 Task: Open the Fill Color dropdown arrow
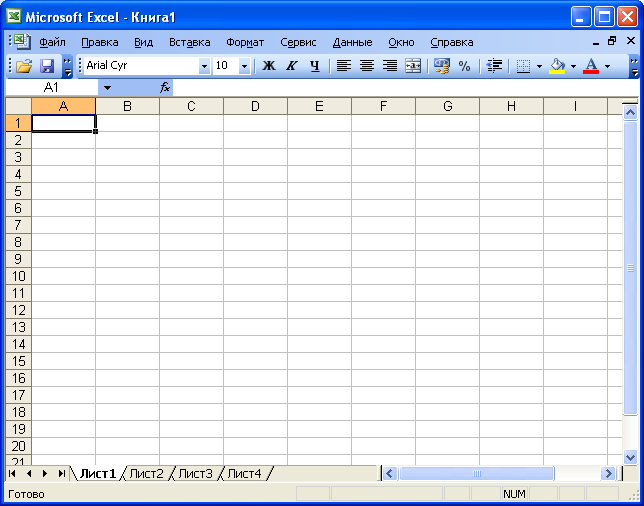point(573,66)
